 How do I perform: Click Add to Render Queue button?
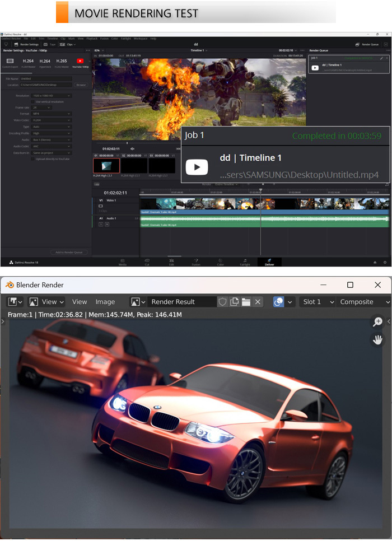click(x=69, y=253)
